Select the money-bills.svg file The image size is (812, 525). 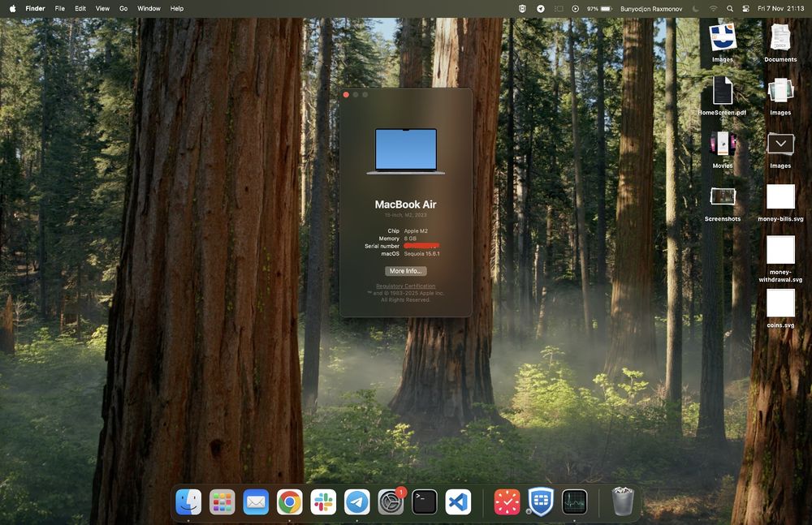coord(780,203)
